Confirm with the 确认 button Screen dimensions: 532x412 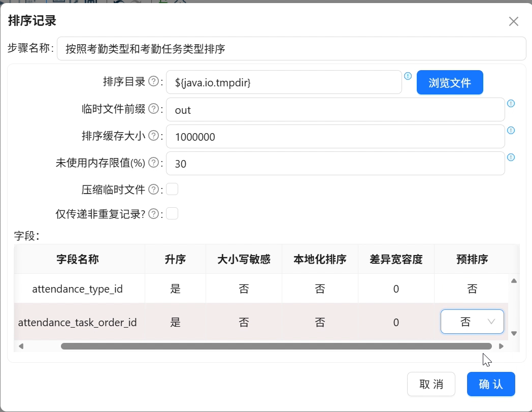tap(491, 384)
